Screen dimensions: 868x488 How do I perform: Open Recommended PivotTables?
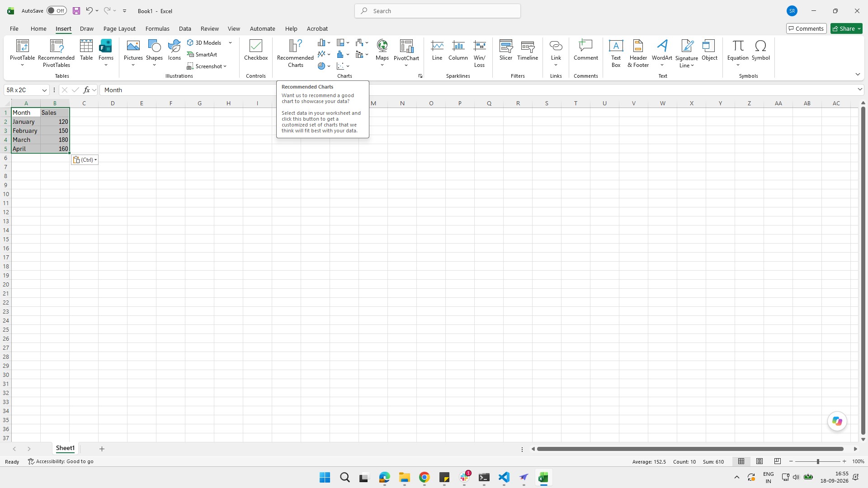[x=56, y=53]
